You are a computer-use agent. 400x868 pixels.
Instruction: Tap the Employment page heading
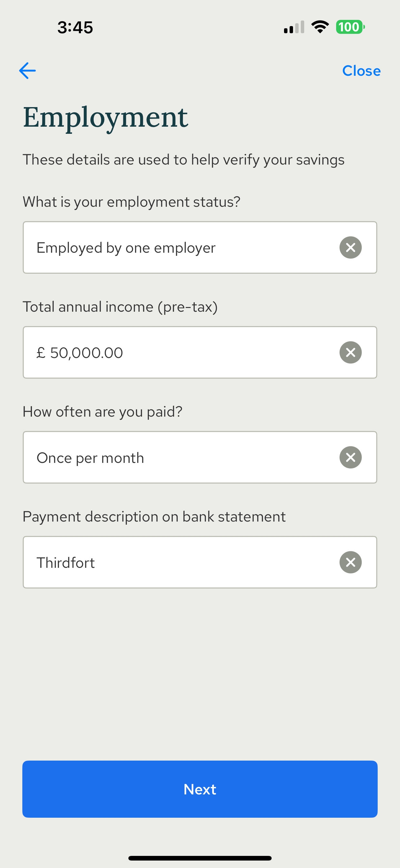(x=105, y=117)
